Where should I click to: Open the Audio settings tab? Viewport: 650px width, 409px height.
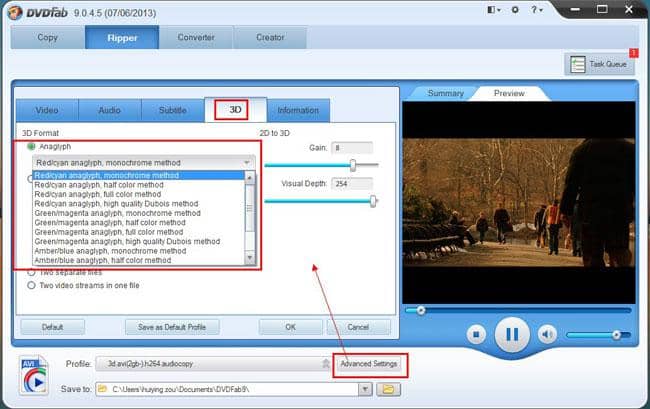point(109,110)
